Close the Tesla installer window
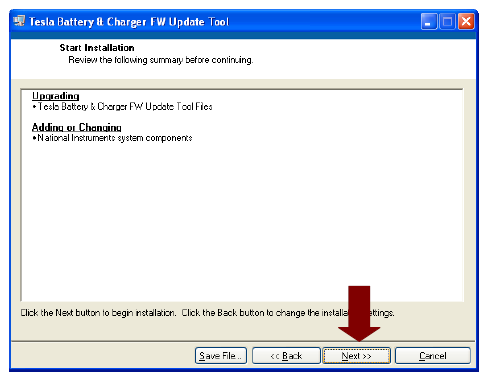The width and height of the screenshot is (488, 381). coord(466,22)
